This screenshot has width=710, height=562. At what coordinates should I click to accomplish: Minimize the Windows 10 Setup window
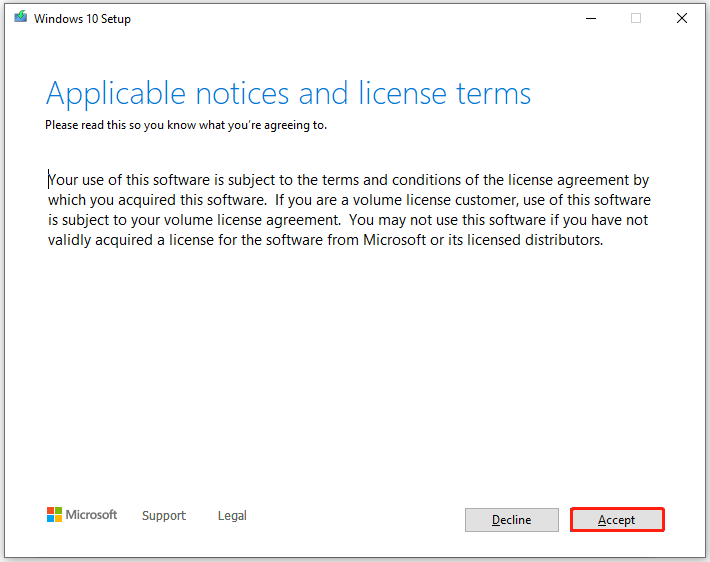(590, 18)
